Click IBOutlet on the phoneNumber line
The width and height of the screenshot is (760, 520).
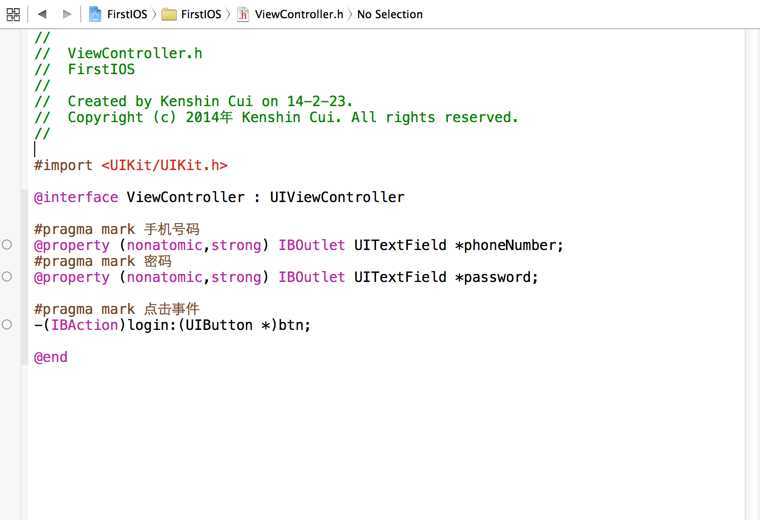pos(311,245)
